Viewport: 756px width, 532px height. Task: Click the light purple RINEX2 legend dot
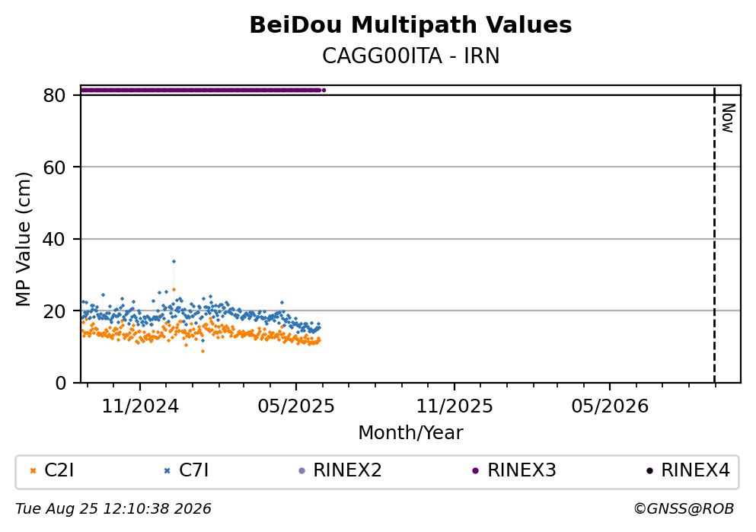click(301, 471)
